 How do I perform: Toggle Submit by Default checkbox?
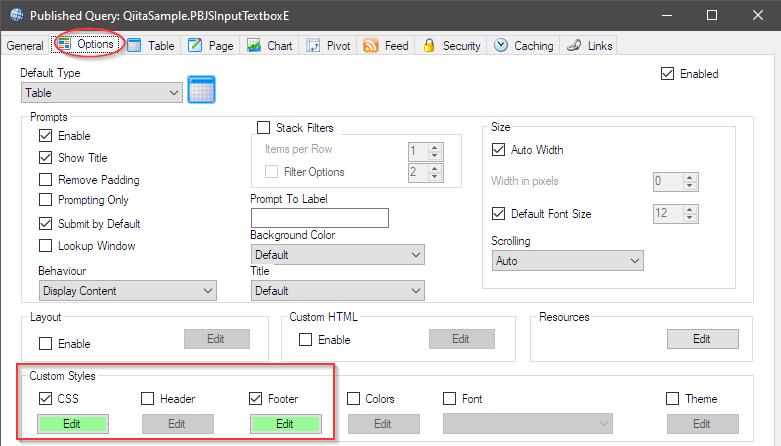click(45, 223)
